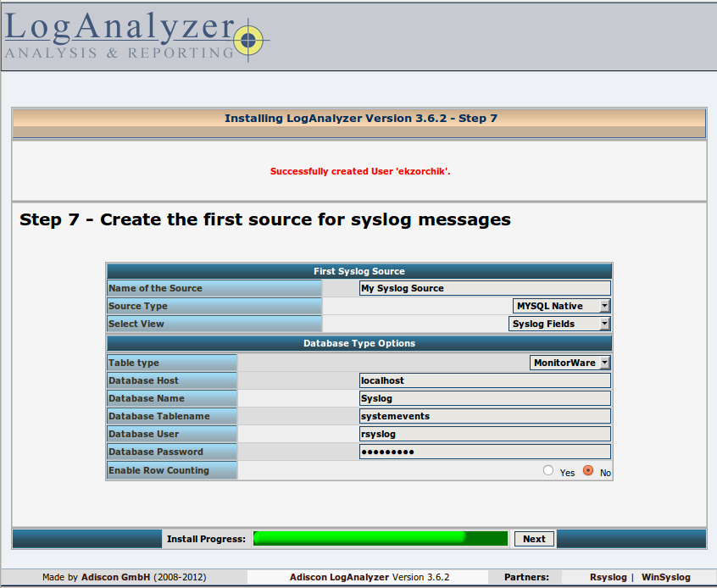
Task: Click the Install Progress green bar
Action: pyautogui.click(x=381, y=538)
